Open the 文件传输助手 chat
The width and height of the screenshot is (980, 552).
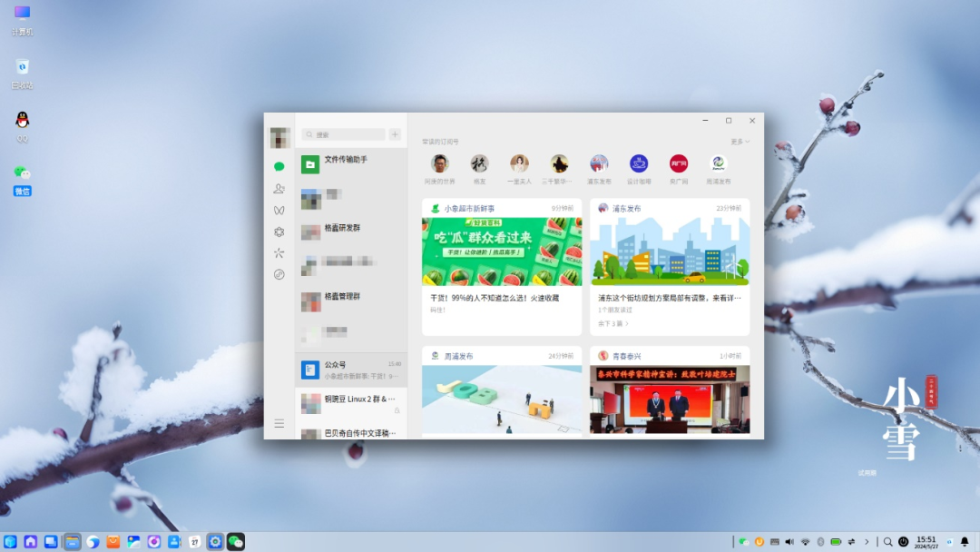[351, 164]
